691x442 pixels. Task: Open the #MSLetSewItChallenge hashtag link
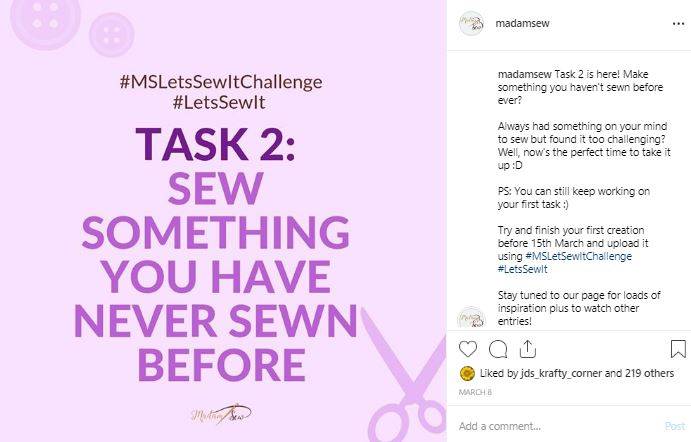[579, 256]
